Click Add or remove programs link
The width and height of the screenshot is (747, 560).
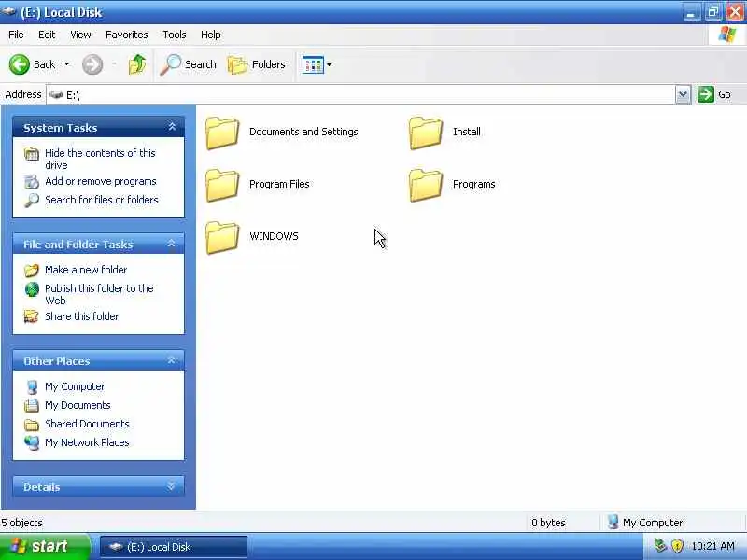pyautogui.click(x=101, y=181)
